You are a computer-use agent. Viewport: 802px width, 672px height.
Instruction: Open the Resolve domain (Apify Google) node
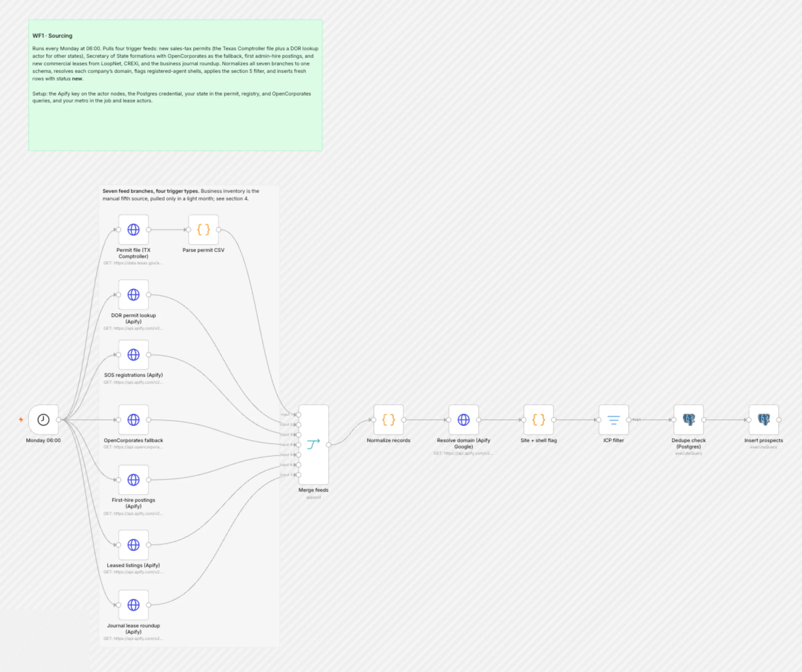click(463, 420)
